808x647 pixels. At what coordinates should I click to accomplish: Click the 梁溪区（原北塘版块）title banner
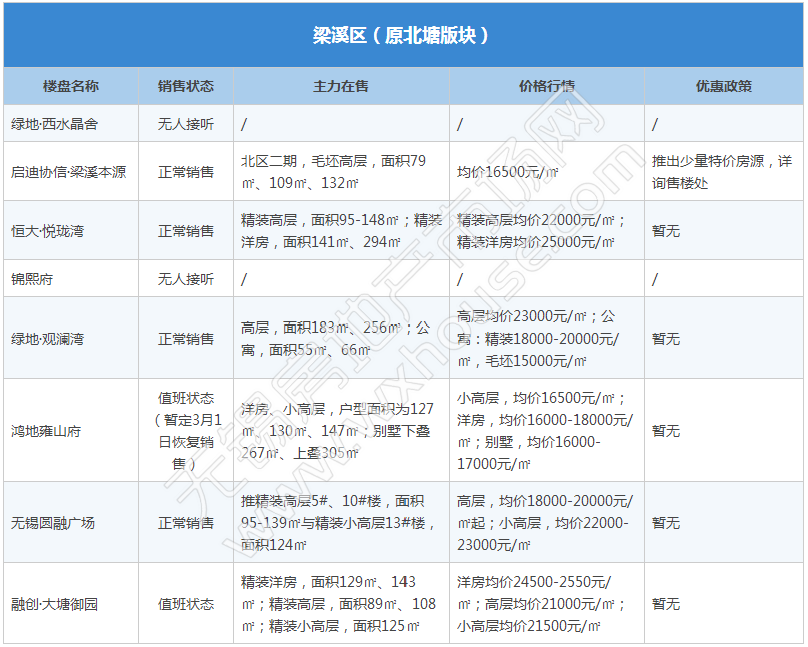pos(403,35)
